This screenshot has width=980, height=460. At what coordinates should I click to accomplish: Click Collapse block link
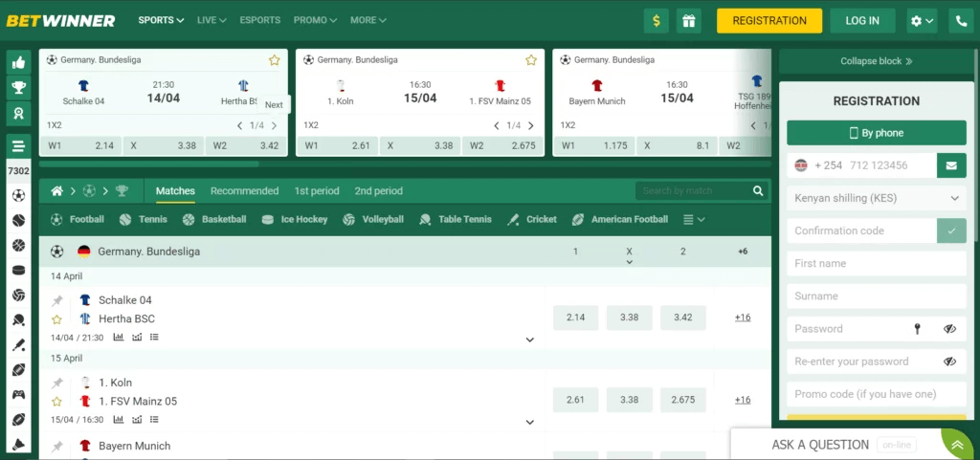(x=877, y=61)
